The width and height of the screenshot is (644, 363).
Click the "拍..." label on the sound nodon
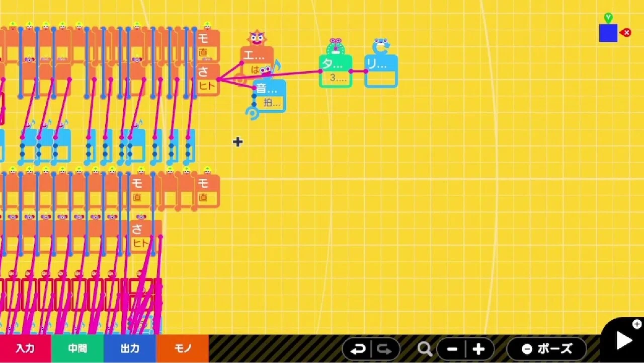tap(273, 103)
